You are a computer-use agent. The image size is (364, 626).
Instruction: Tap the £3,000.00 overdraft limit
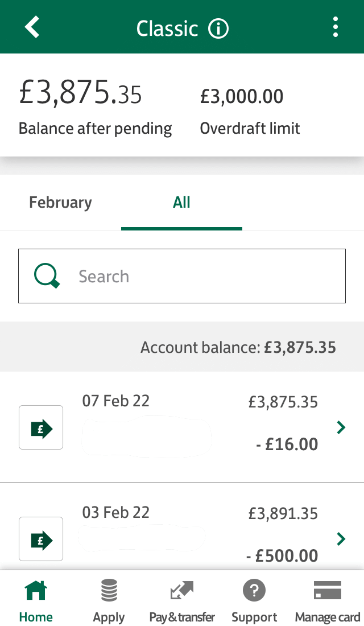[x=242, y=97]
